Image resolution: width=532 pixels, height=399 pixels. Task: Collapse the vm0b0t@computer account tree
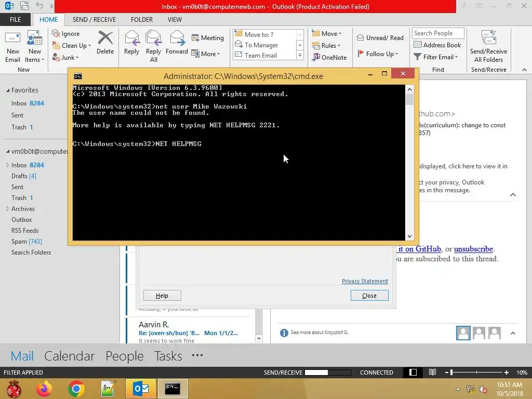8,151
